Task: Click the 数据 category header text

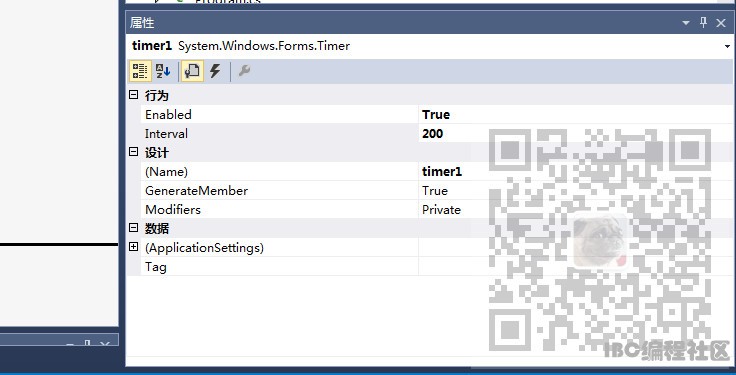Action: [x=156, y=229]
